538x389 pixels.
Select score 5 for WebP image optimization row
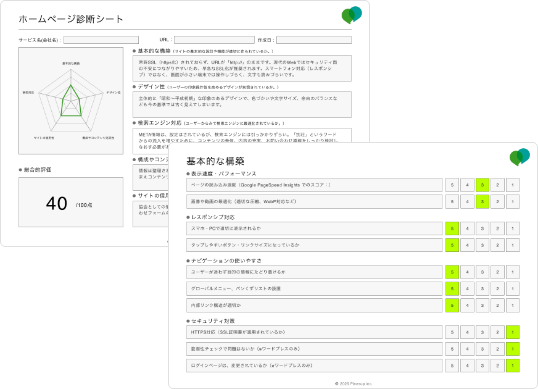click(452, 202)
